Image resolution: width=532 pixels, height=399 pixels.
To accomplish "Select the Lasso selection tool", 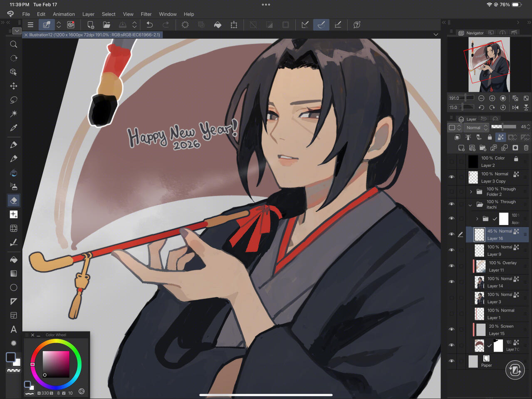I will click(x=14, y=100).
